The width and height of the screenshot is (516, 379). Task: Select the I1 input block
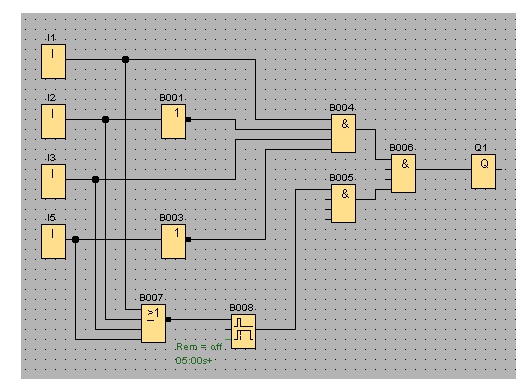[x=53, y=62]
